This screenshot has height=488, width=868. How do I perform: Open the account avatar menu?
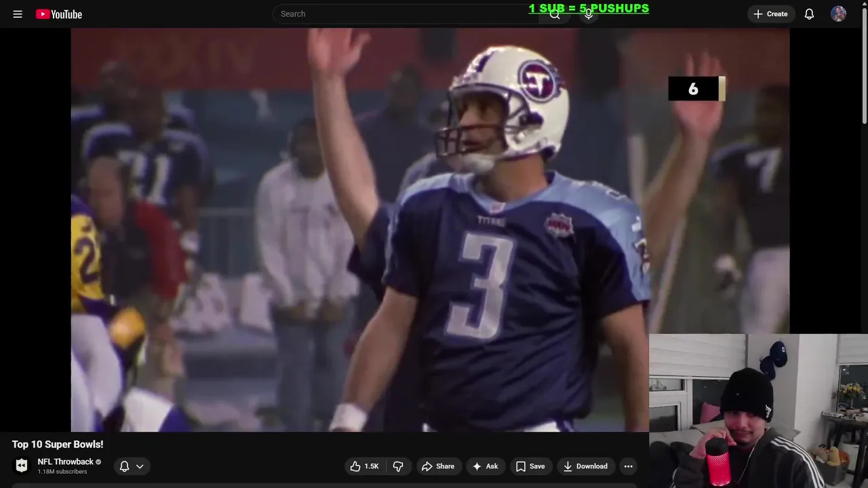pyautogui.click(x=838, y=14)
